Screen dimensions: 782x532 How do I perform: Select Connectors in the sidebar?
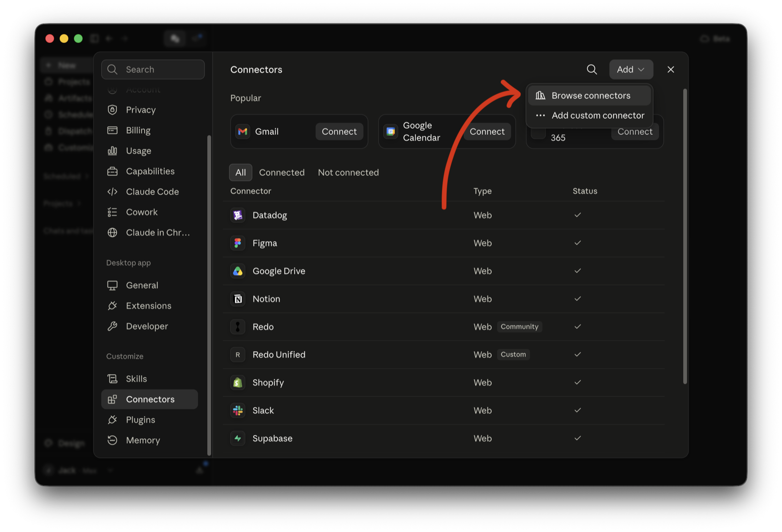[149, 399]
